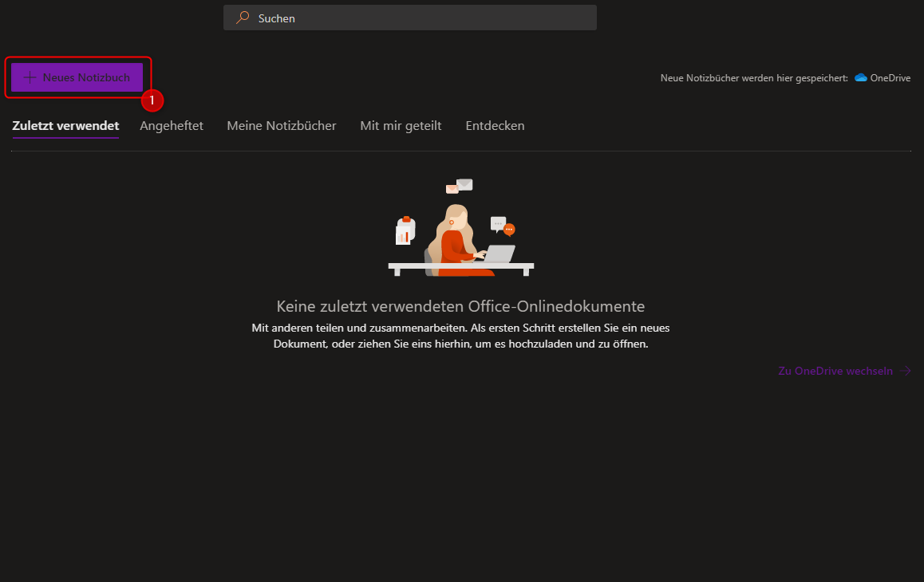The height and width of the screenshot is (582, 924).
Task: Click the arrow icon beside Zu OneDrive wechseln
Action: 905,371
